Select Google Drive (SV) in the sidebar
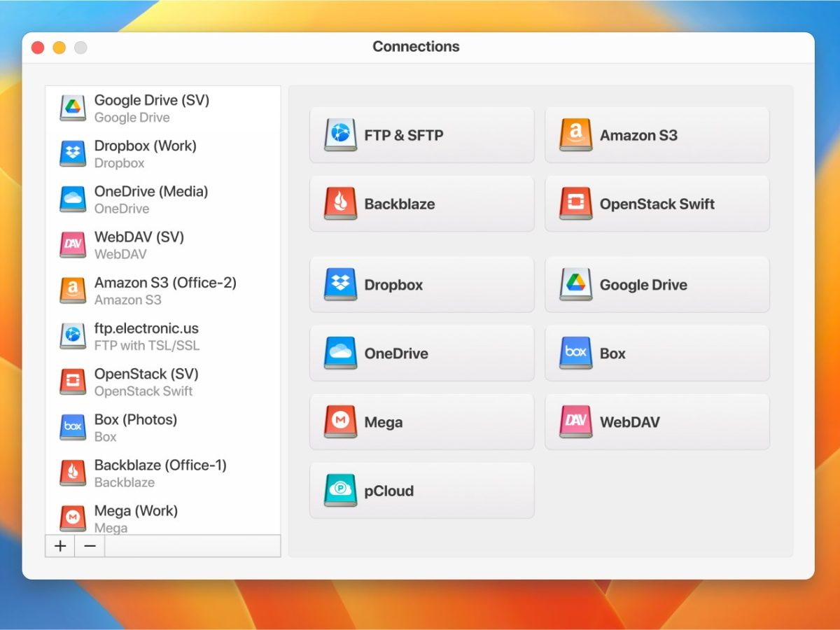Screen dimensions: 840x630 tap(151, 108)
